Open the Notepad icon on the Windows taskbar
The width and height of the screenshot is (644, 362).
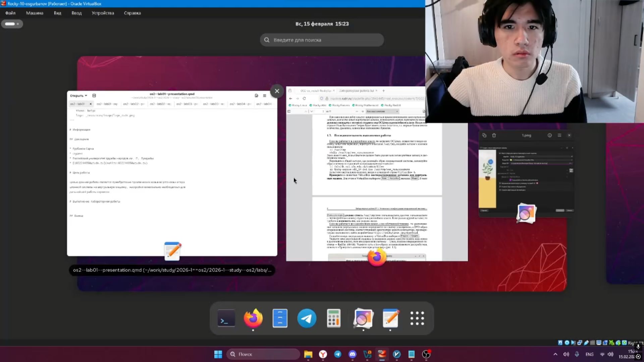[x=412, y=354]
